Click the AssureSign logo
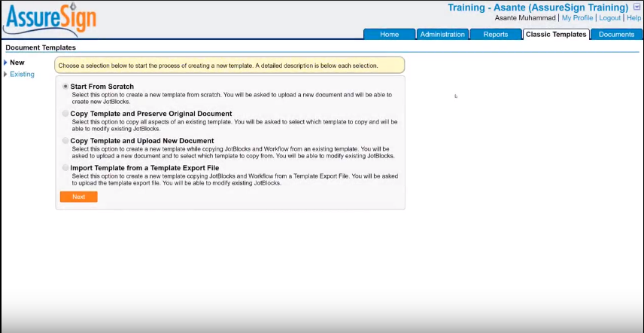This screenshot has height=333, width=644. [x=50, y=20]
